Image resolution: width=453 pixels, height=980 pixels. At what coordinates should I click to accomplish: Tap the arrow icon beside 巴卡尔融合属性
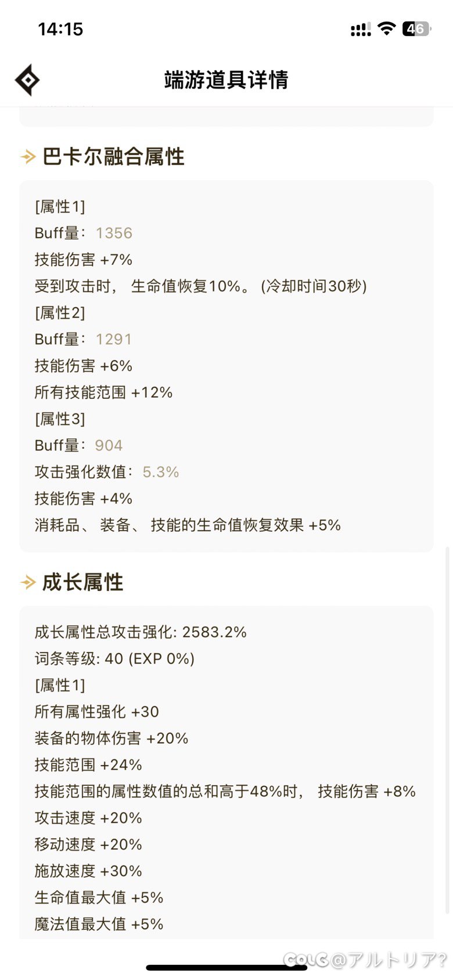click(x=28, y=157)
